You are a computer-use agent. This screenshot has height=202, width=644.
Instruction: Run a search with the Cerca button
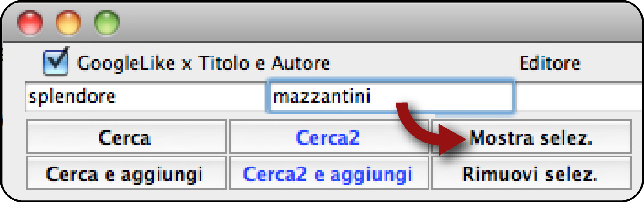point(127,137)
